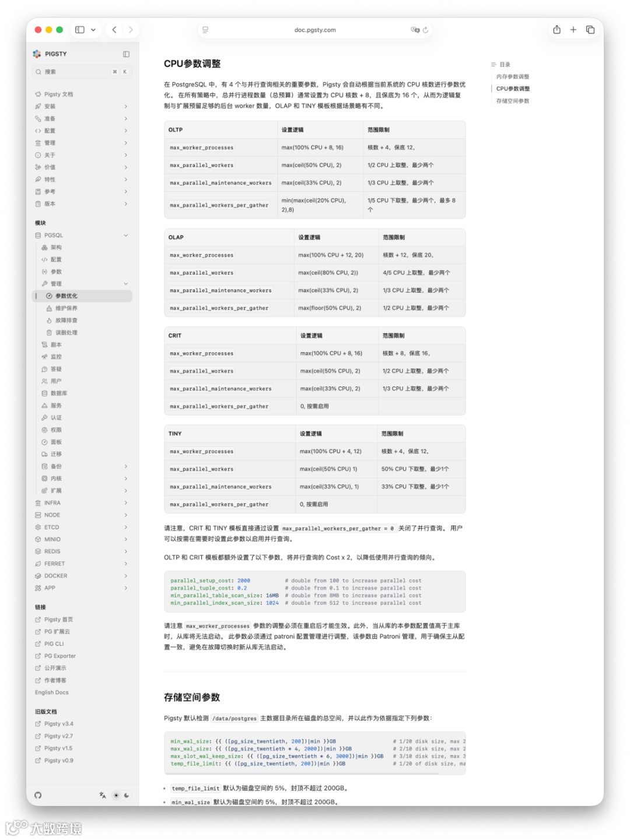Open a new Safari tab
The width and height of the screenshot is (630, 840).
tap(573, 30)
